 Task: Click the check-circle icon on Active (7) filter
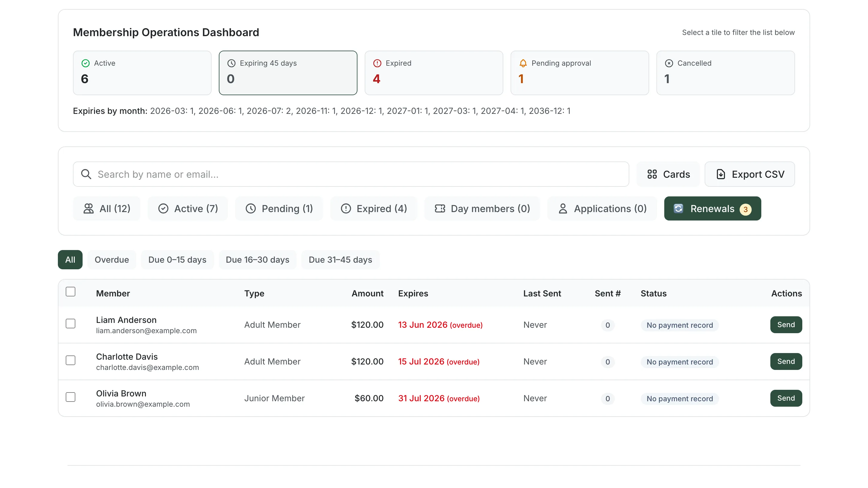coord(163,208)
